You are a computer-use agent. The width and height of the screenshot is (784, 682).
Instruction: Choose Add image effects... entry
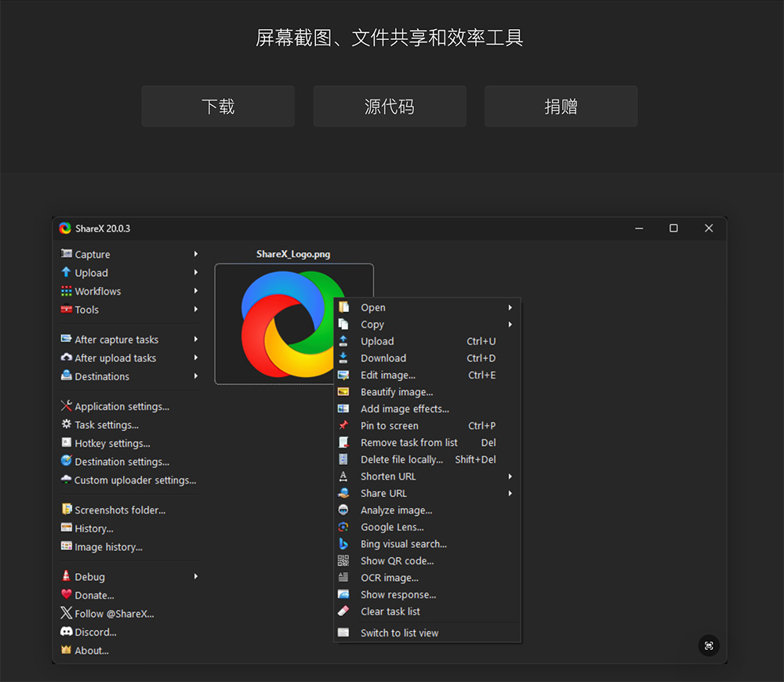tap(427, 409)
